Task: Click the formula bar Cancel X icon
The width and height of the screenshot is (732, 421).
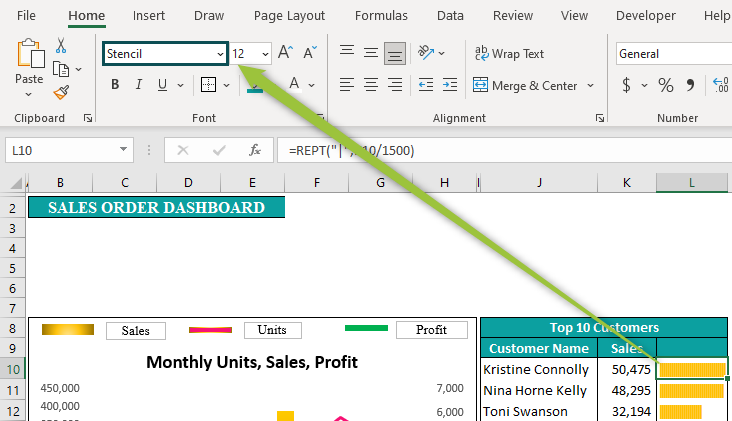Action: pyautogui.click(x=183, y=150)
